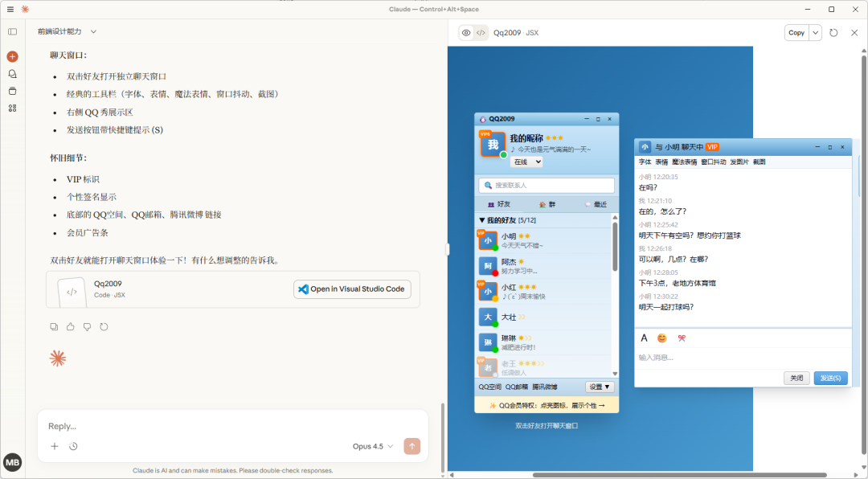Click 小明's avatar in friend list

488,240
